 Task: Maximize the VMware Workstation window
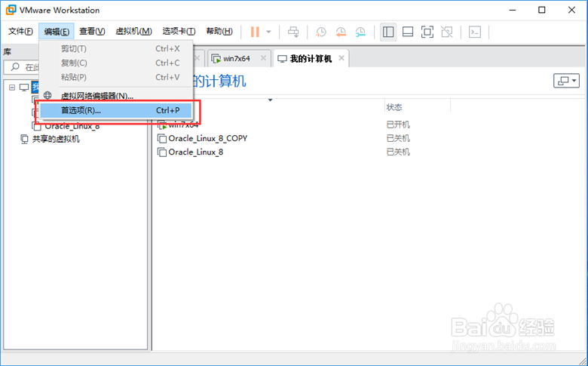pyautogui.click(x=542, y=10)
